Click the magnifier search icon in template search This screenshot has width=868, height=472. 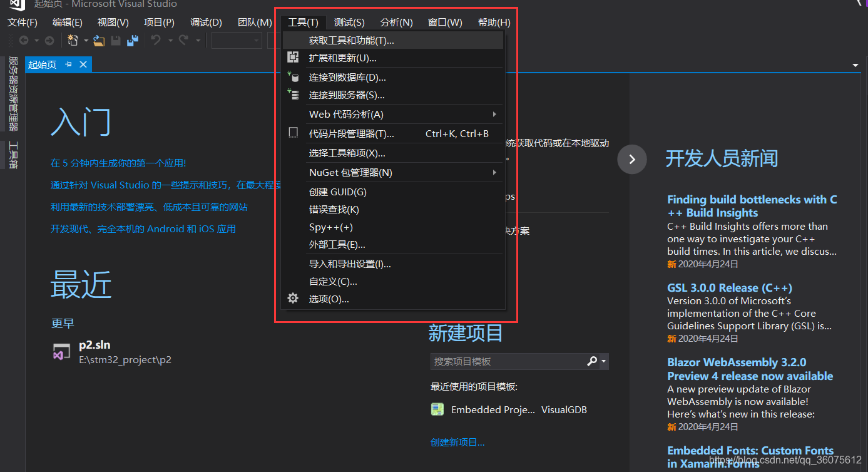592,361
